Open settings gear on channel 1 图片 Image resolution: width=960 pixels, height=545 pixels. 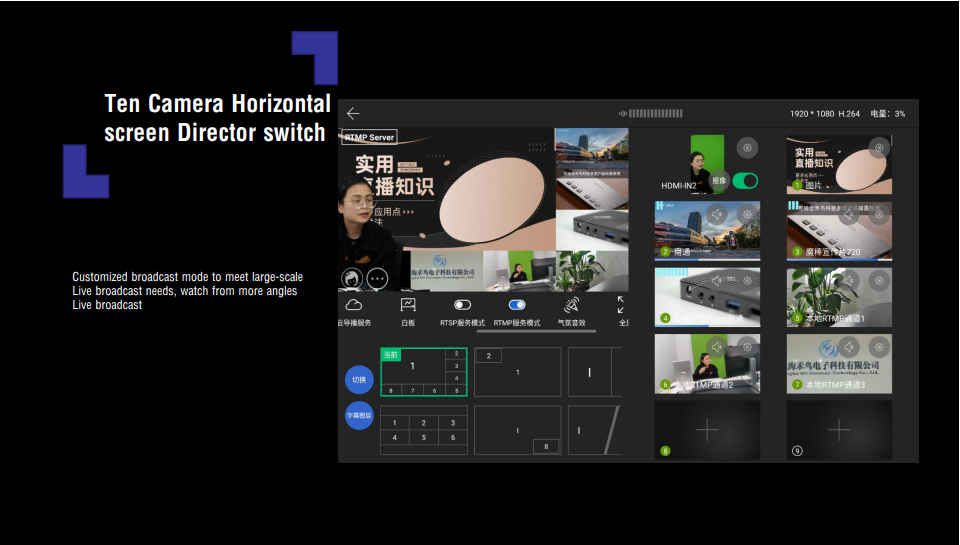click(879, 148)
